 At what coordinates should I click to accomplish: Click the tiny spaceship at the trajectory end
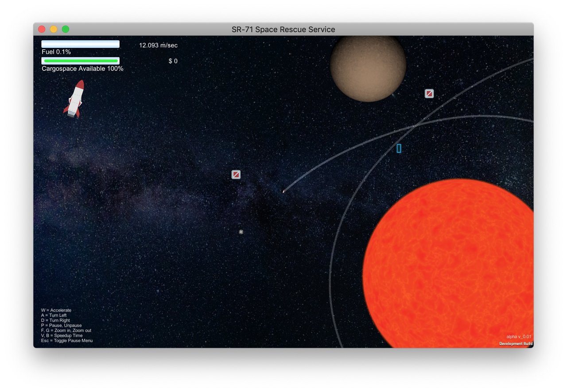click(283, 192)
